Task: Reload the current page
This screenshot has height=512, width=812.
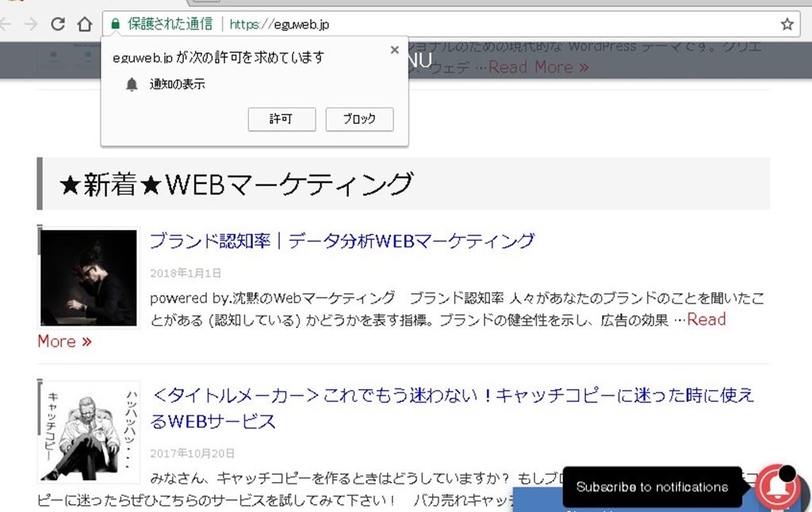Action: click(58, 25)
